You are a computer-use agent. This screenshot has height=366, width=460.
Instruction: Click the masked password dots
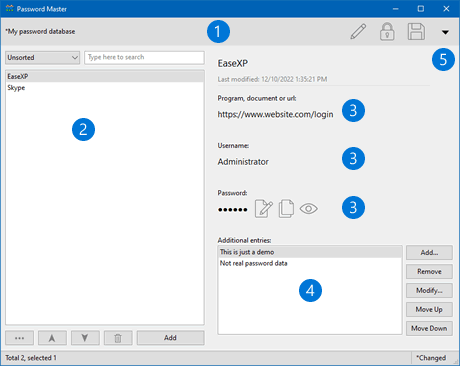(x=233, y=210)
